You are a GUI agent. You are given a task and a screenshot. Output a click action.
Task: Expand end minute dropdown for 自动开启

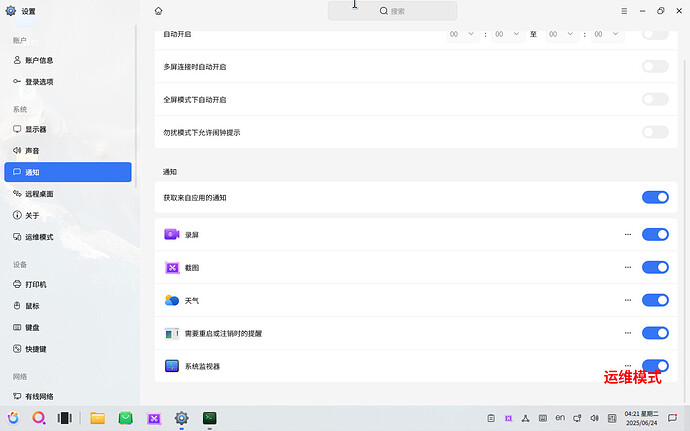pyautogui.click(x=607, y=34)
